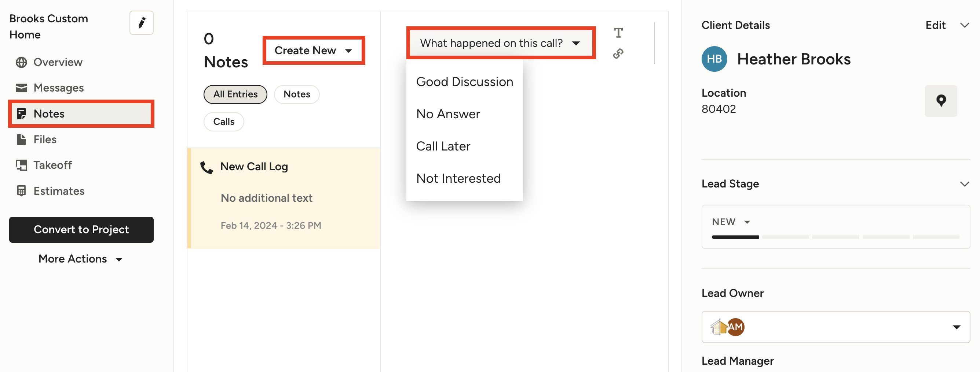Open Messages in the sidebar
The height and width of the screenshot is (372, 980).
pos(58,88)
